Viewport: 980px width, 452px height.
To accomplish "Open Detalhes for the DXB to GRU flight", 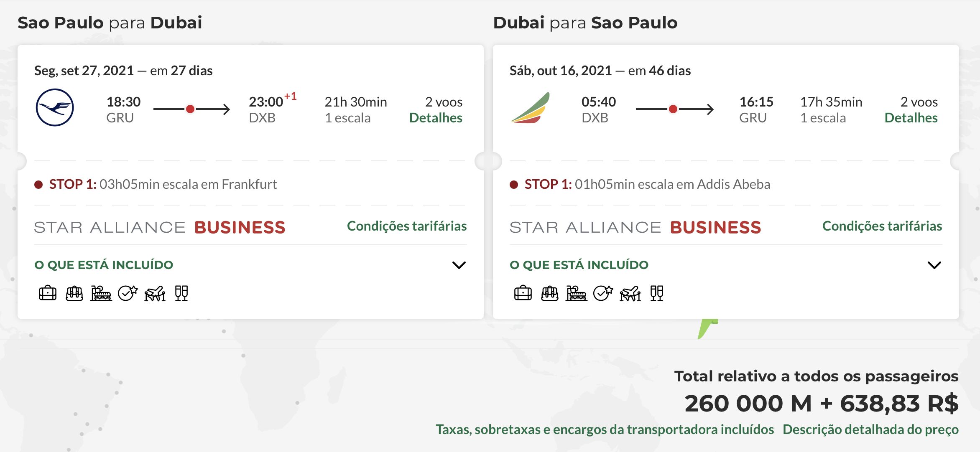I will click(911, 118).
